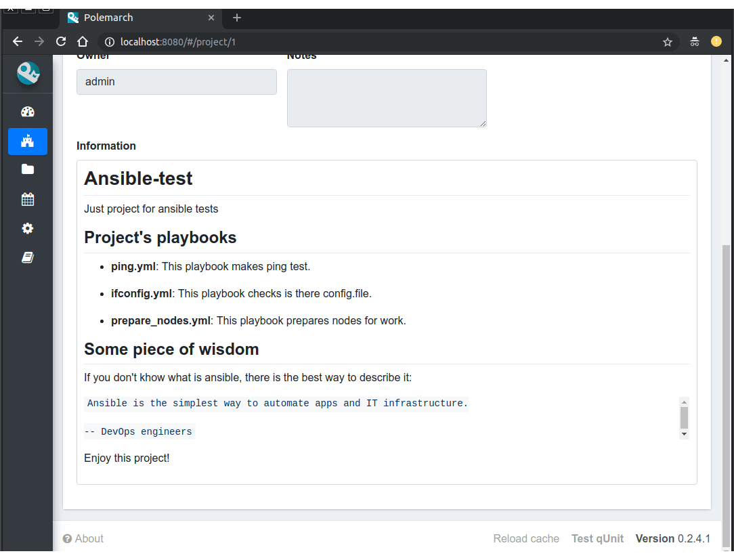This screenshot has height=560, width=734.
Task: View site information icon in address bar
Action: (x=110, y=42)
